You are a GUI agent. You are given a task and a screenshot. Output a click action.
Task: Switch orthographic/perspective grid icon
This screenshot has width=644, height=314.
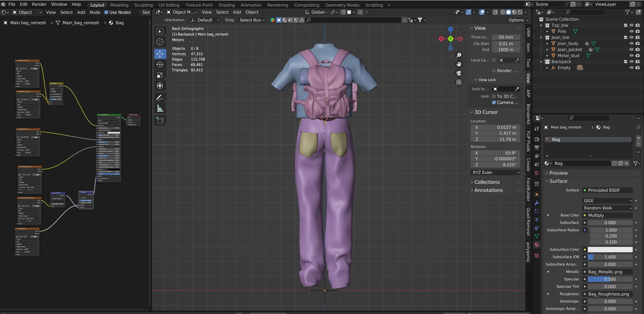pos(459,82)
